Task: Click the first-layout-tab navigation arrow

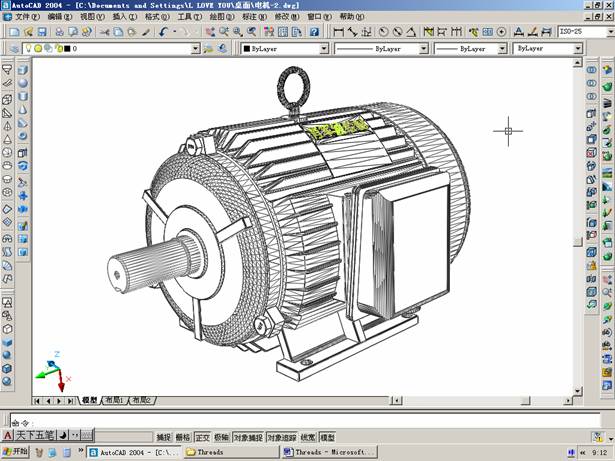Action: [x=37, y=401]
